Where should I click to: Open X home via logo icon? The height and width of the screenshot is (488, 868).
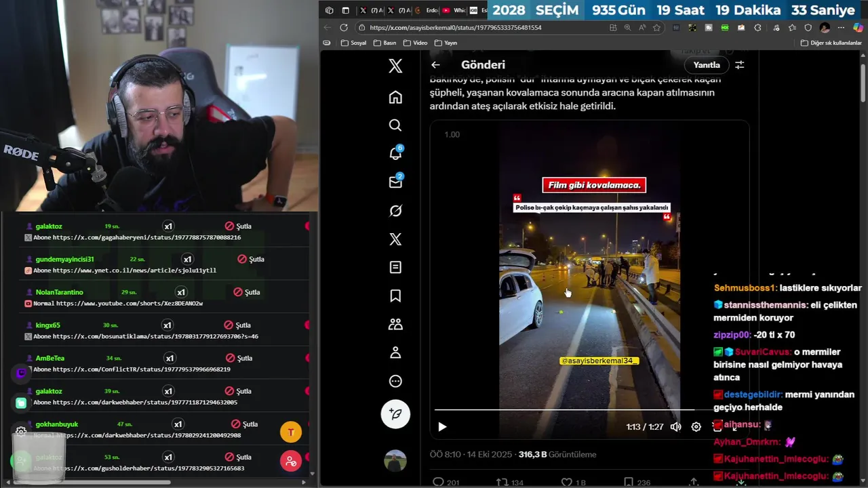click(x=395, y=66)
